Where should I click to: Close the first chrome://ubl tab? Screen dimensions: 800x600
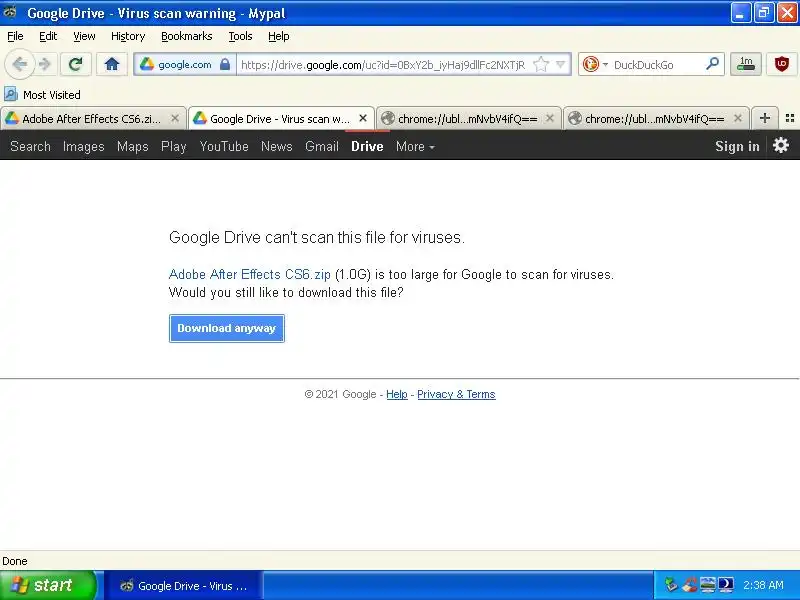pos(550,118)
